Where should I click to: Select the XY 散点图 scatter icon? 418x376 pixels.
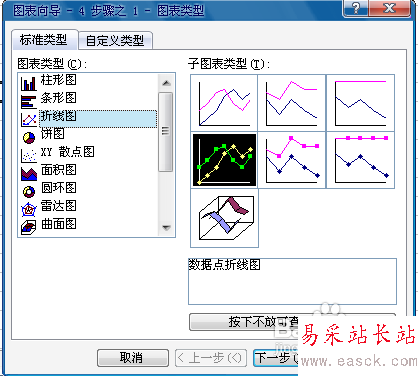click(29, 155)
